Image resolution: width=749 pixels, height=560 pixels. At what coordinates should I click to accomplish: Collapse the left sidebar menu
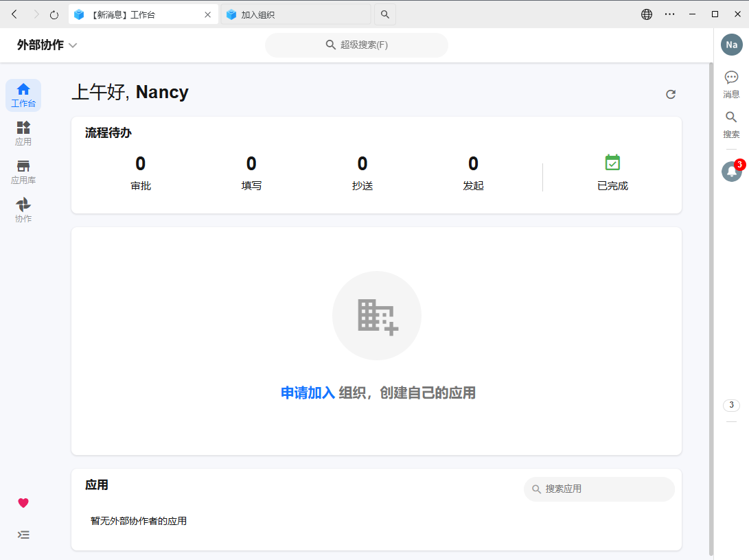pyautogui.click(x=23, y=535)
